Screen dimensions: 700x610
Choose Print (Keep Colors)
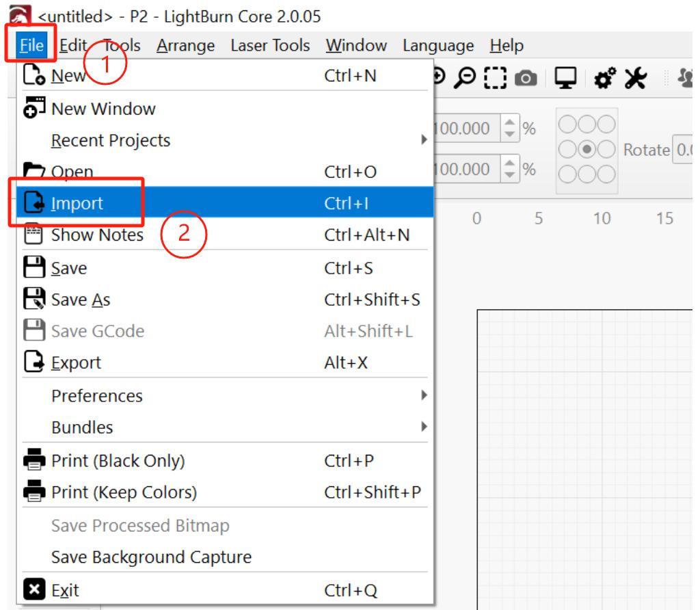[x=225, y=492]
